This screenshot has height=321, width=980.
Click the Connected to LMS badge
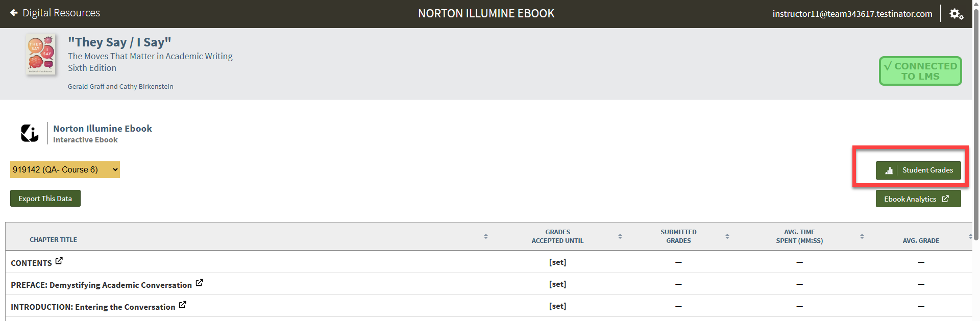coord(920,71)
